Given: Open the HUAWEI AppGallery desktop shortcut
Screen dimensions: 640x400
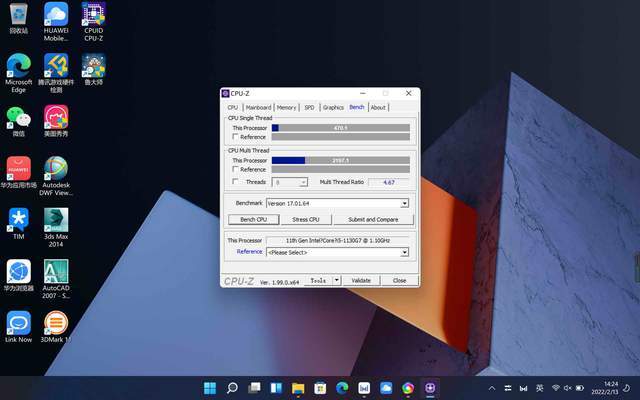Looking at the screenshot, I should 18,173.
